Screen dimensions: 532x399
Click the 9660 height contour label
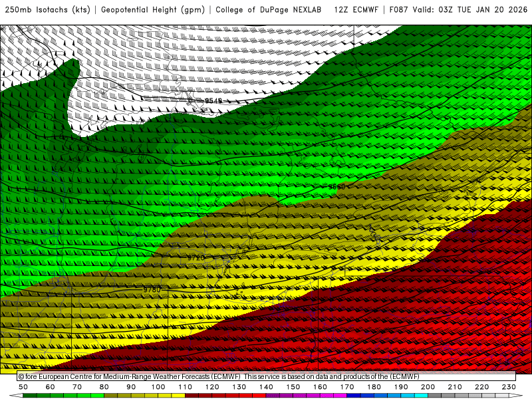(337, 187)
